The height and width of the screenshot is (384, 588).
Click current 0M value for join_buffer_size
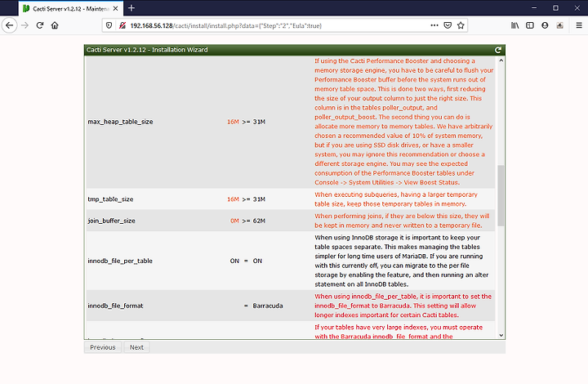pos(234,221)
